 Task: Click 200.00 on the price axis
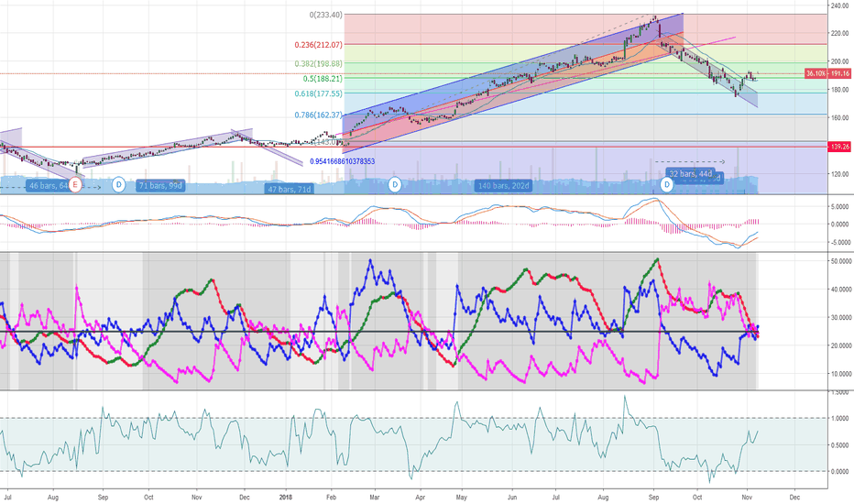pos(839,61)
